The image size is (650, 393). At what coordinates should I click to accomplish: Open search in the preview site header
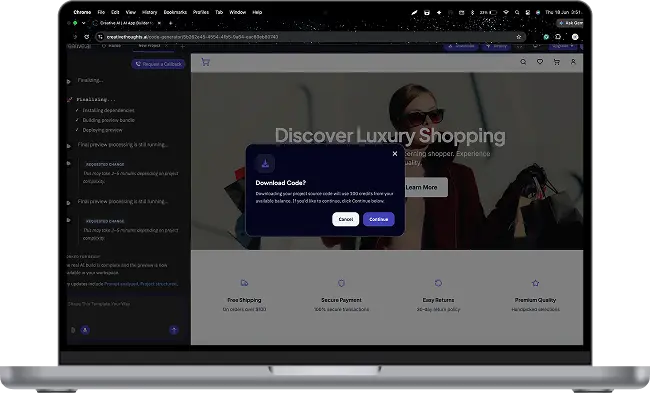click(x=523, y=62)
